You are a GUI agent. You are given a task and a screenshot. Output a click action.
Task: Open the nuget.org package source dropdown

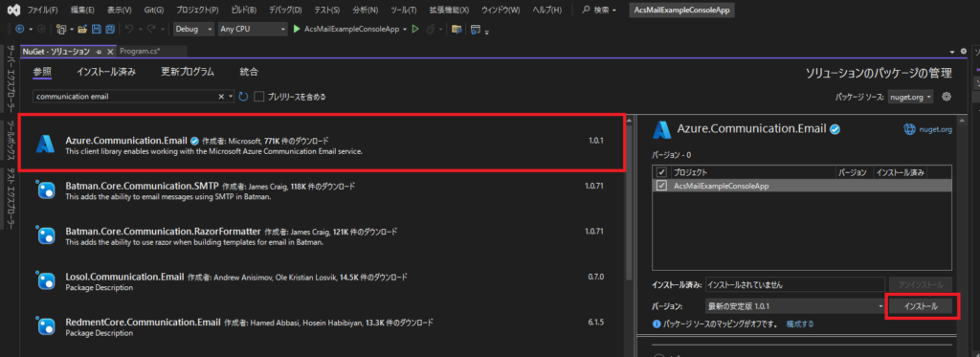point(910,97)
